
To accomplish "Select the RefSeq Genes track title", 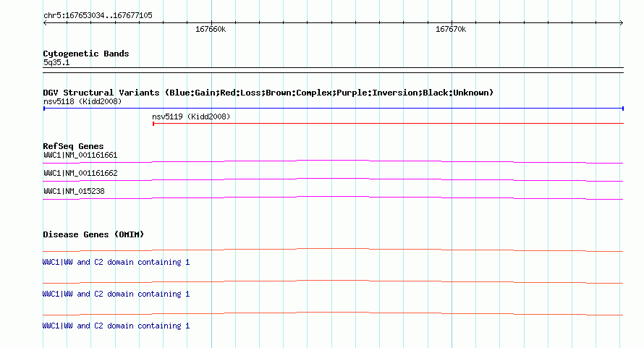I will click(x=73, y=146).
